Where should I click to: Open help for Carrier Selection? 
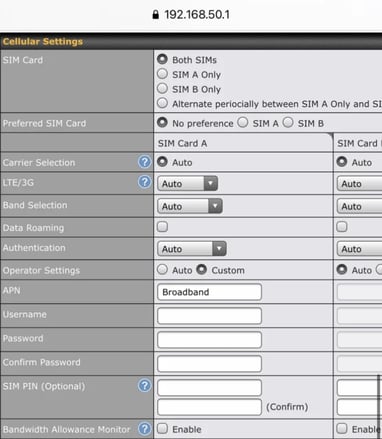point(145,162)
